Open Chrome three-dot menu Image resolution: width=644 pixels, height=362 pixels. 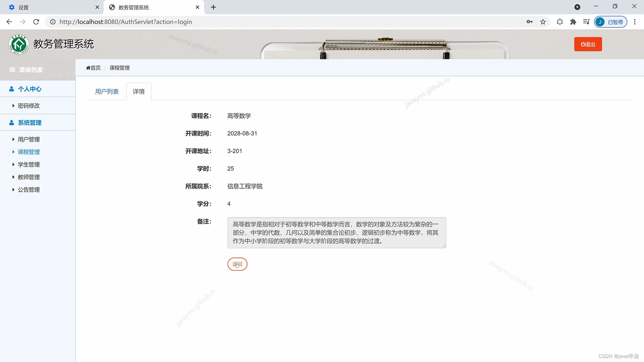pyautogui.click(x=635, y=22)
